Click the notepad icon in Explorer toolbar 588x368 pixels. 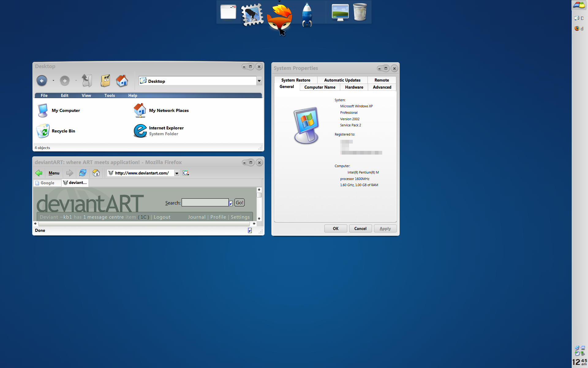click(x=105, y=81)
